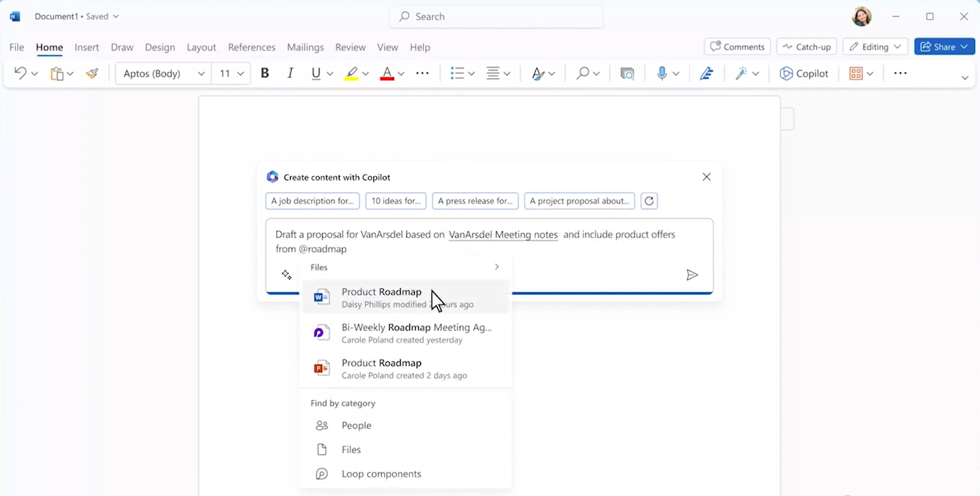
Task: Open the Reuse Files search icon
Action: [627, 73]
